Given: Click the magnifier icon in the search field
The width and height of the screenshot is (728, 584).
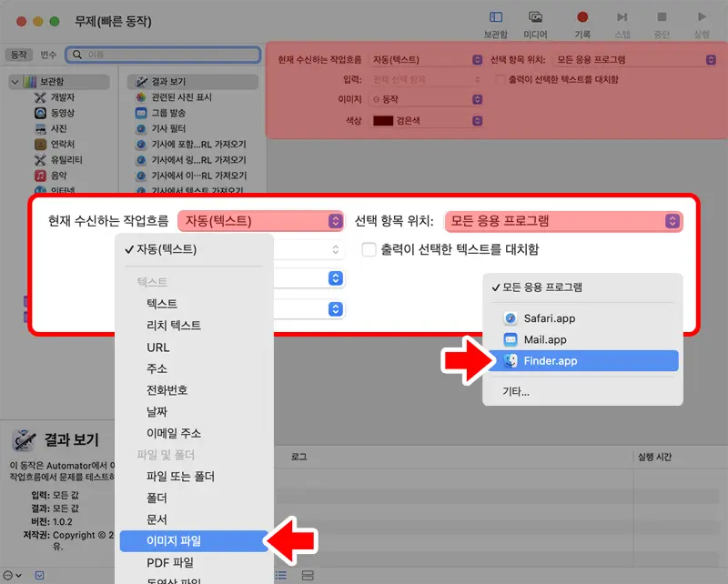Looking at the screenshot, I should [x=77, y=55].
